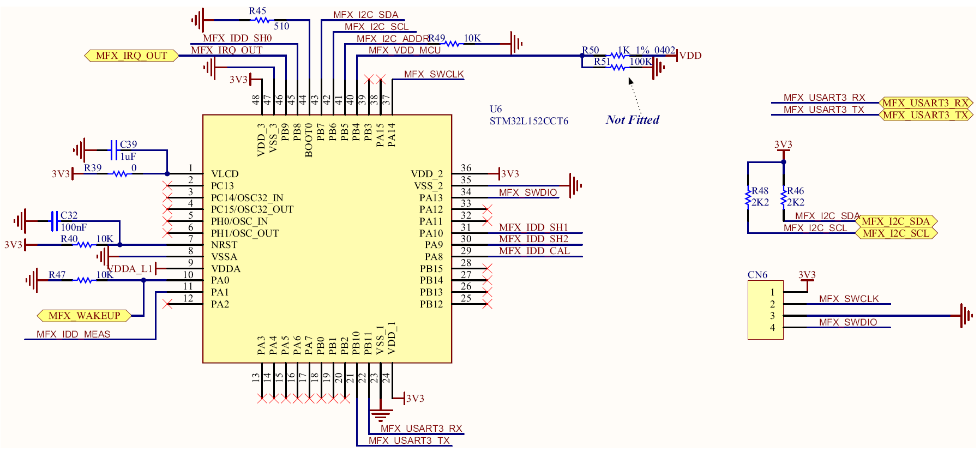Click the MFX_IDD_SH1 net label
The width and height of the screenshot is (980, 452).
533,227
